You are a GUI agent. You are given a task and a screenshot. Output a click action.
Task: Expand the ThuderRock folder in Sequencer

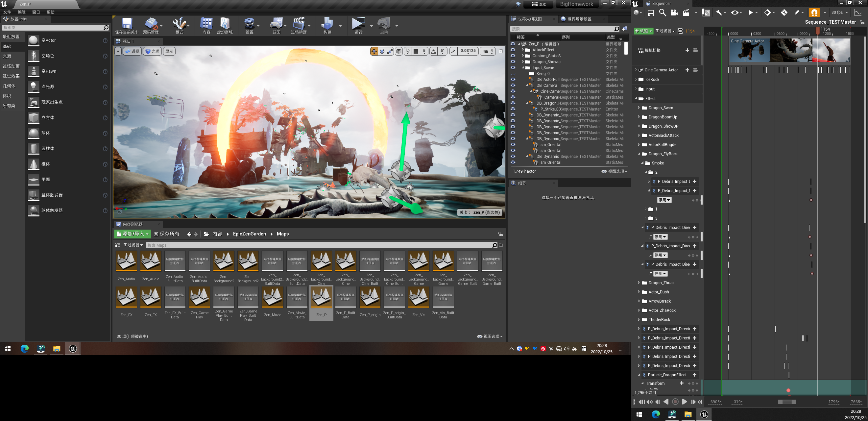(639, 320)
